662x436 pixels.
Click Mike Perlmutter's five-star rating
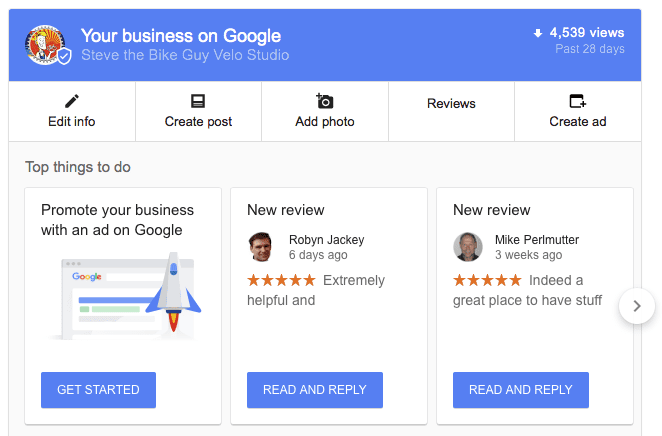tap(487, 280)
